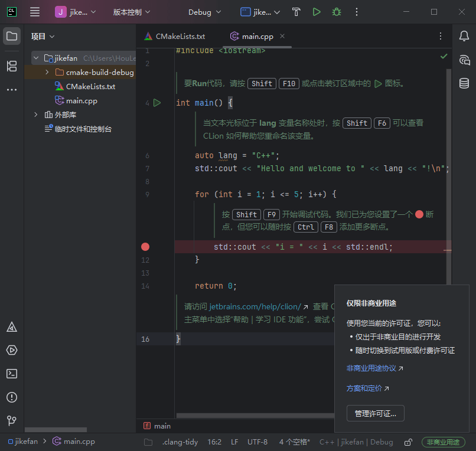Click the Build hammer icon
This screenshot has width=476, height=451.
tap(296, 12)
